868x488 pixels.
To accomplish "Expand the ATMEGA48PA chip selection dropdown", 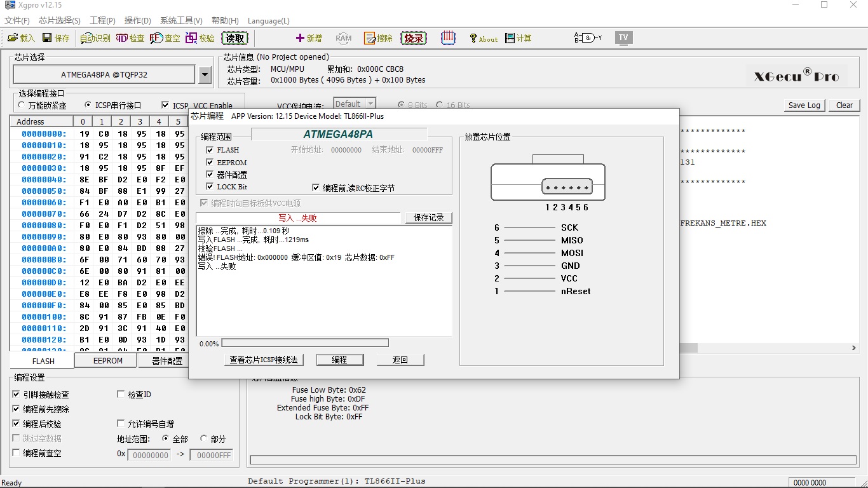I will (x=205, y=75).
